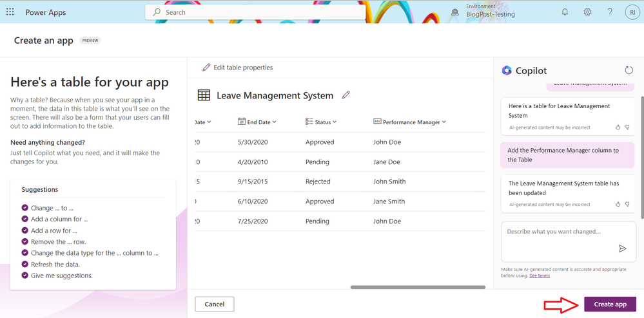Select the Jane Doe manager cell
The width and height of the screenshot is (644, 318).
coord(387,162)
